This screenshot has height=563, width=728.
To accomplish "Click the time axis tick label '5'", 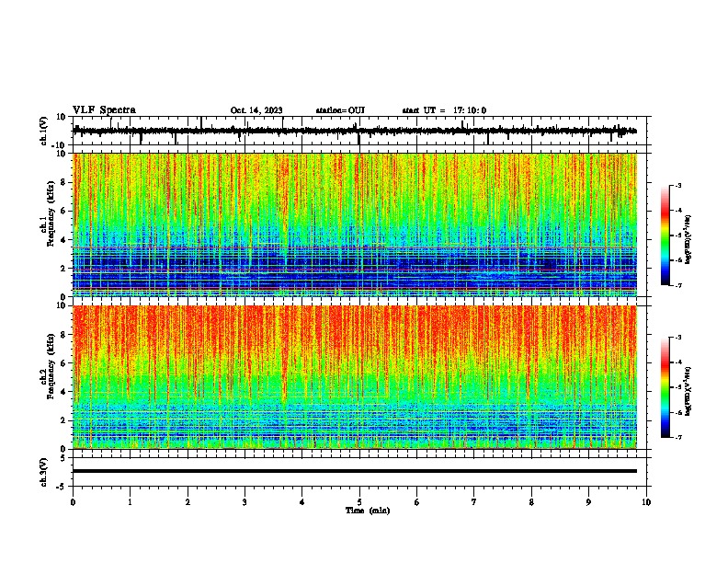I will tap(359, 502).
